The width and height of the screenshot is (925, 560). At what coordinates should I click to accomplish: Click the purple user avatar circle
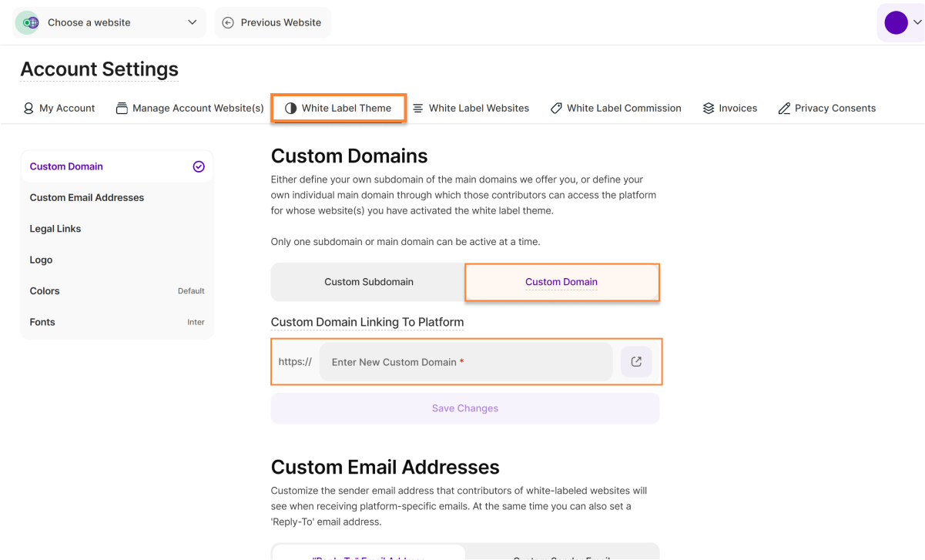[x=896, y=22]
